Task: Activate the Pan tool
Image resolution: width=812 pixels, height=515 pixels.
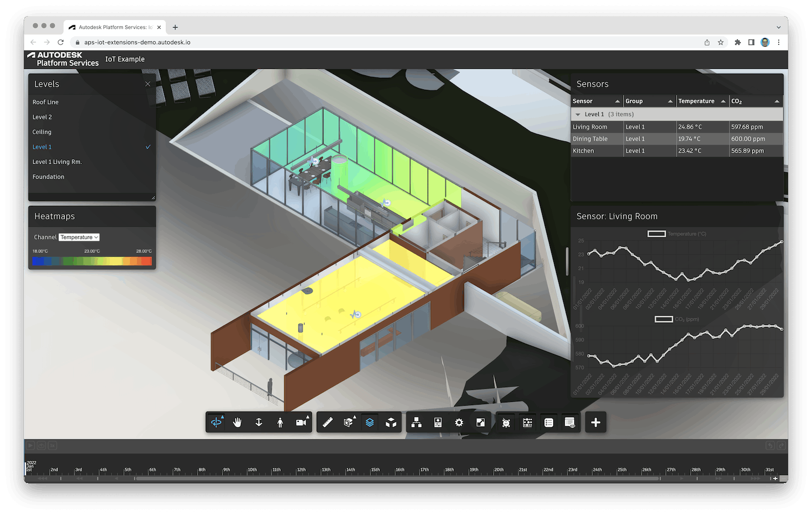Action: tap(237, 422)
